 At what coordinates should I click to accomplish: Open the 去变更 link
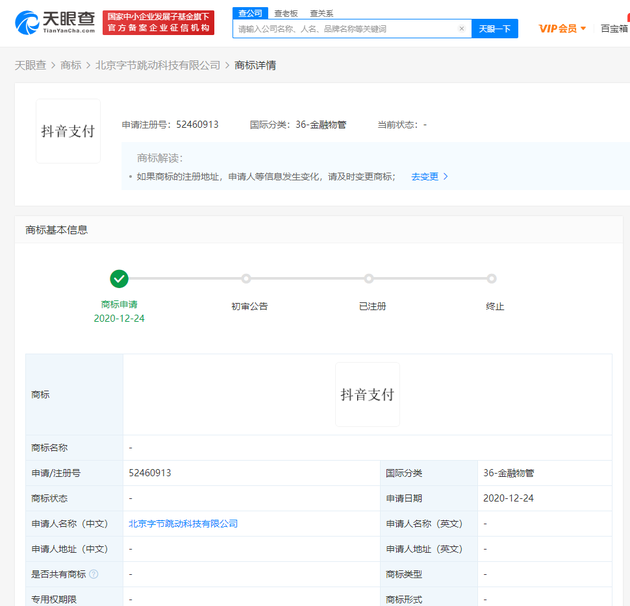[x=425, y=176]
